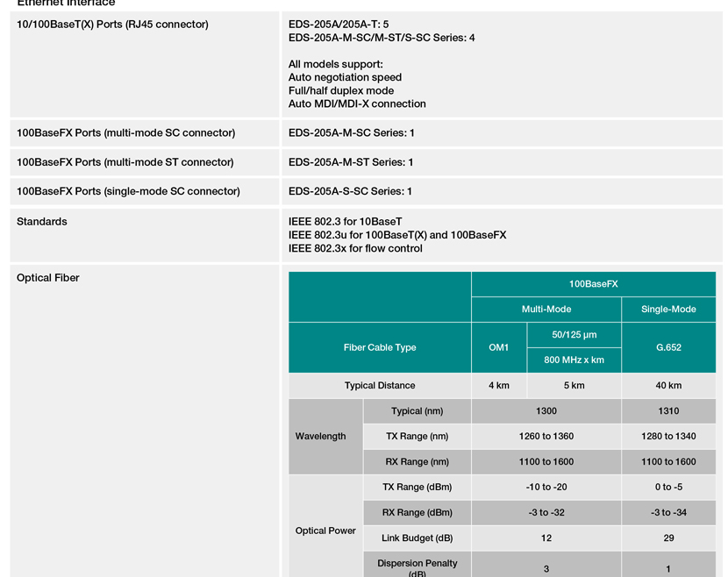The height and width of the screenshot is (577, 728).
Task: Click the '1260 to 1360' TX range value
Action: [x=546, y=437]
